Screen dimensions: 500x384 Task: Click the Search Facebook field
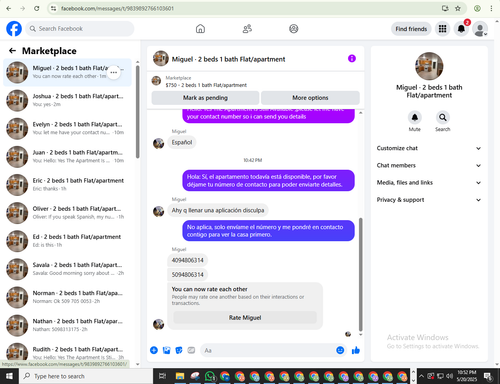click(80, 29)
